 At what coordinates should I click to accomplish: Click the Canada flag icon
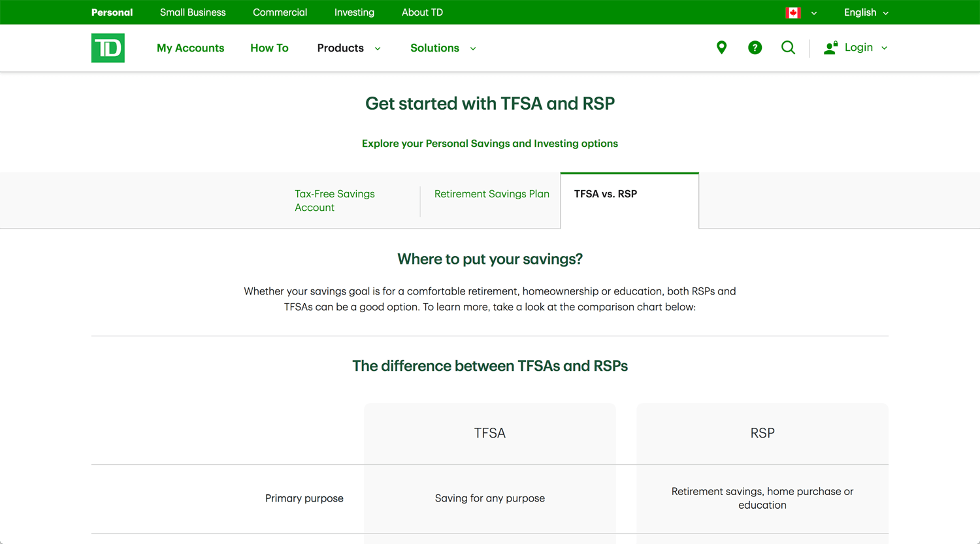click(793, 12)
